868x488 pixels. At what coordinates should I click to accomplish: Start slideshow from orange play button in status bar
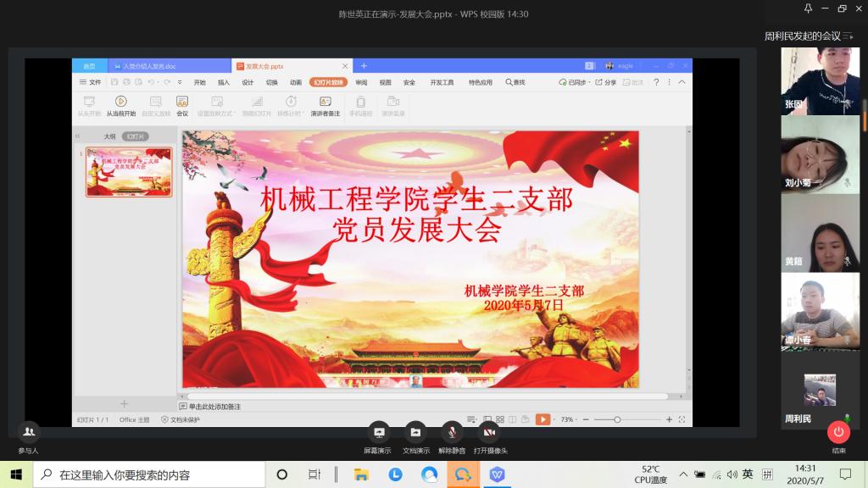pos(542,419)
